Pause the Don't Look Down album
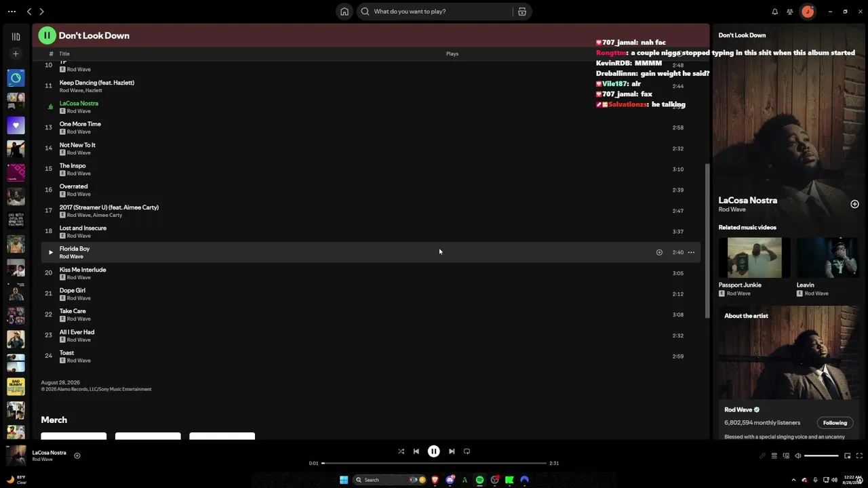 [47, 35]
